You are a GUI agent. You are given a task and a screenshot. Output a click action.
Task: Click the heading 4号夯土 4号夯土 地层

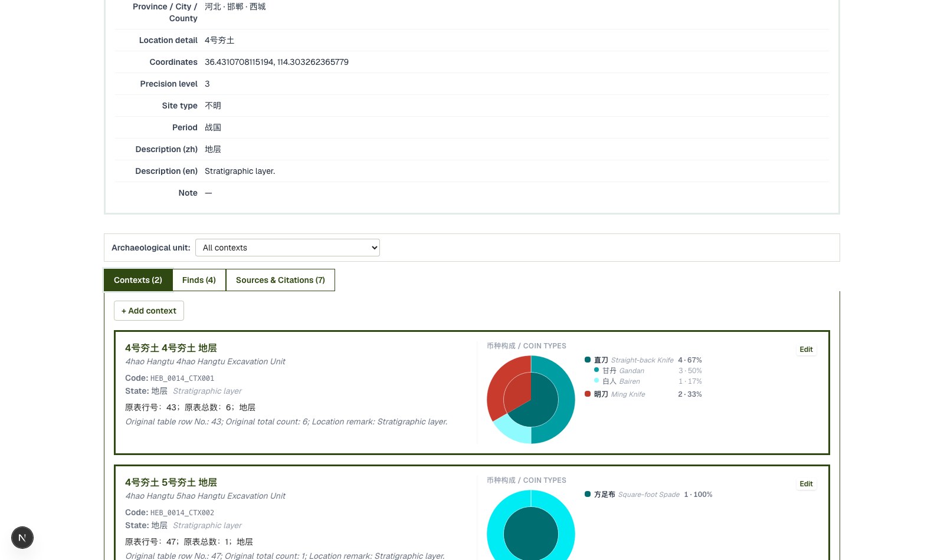point(171,348)
